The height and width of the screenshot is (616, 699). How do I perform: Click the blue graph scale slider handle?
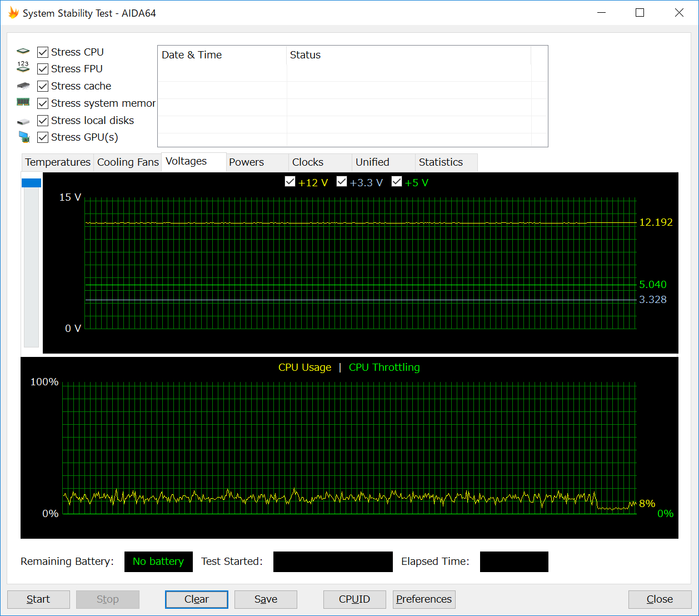tap(31, 183)
